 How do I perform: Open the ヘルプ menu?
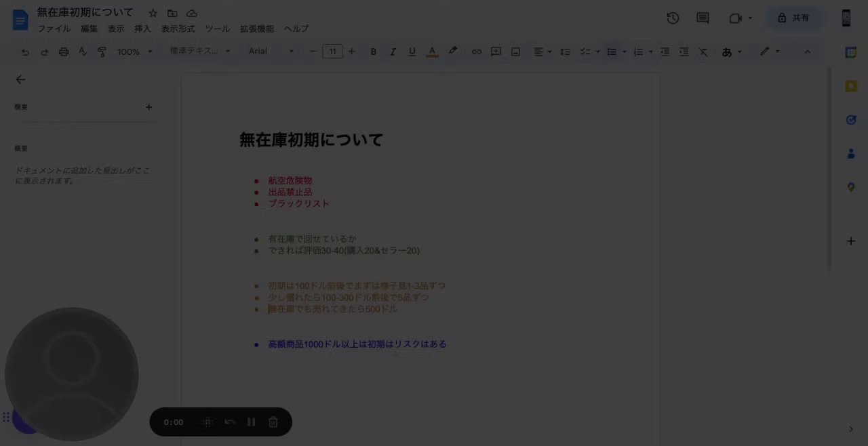(296, 29)
